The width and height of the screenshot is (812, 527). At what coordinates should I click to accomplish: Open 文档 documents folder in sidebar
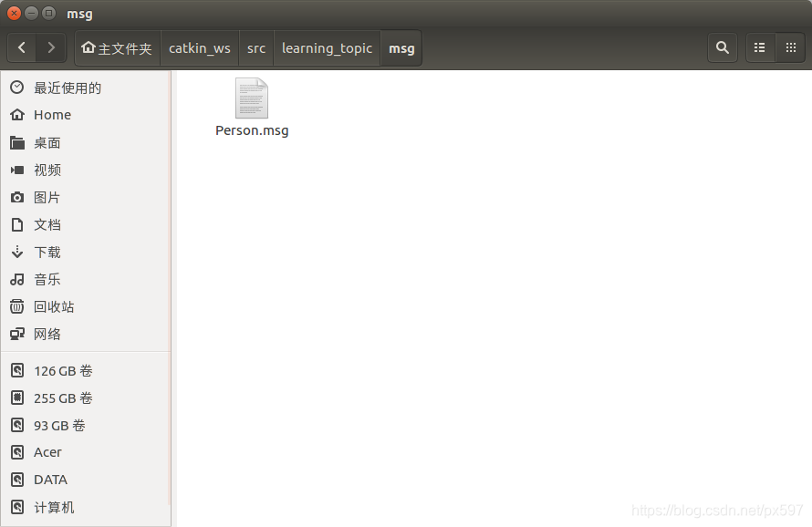(86, 224)
